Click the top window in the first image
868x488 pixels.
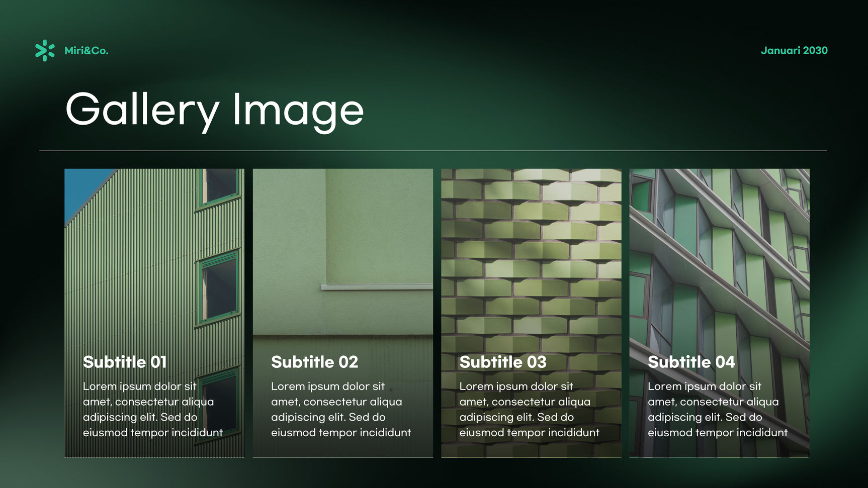220,187
